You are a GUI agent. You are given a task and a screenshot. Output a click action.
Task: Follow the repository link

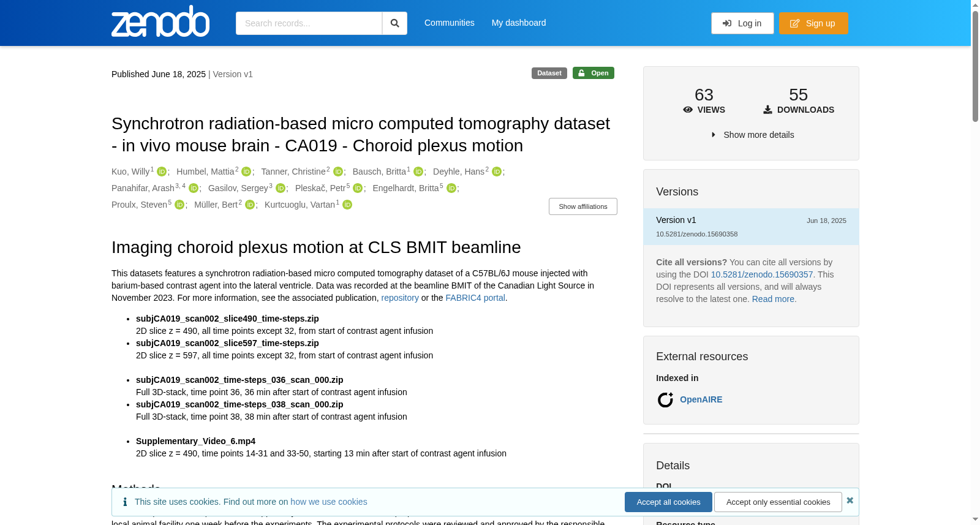point(400,298)
